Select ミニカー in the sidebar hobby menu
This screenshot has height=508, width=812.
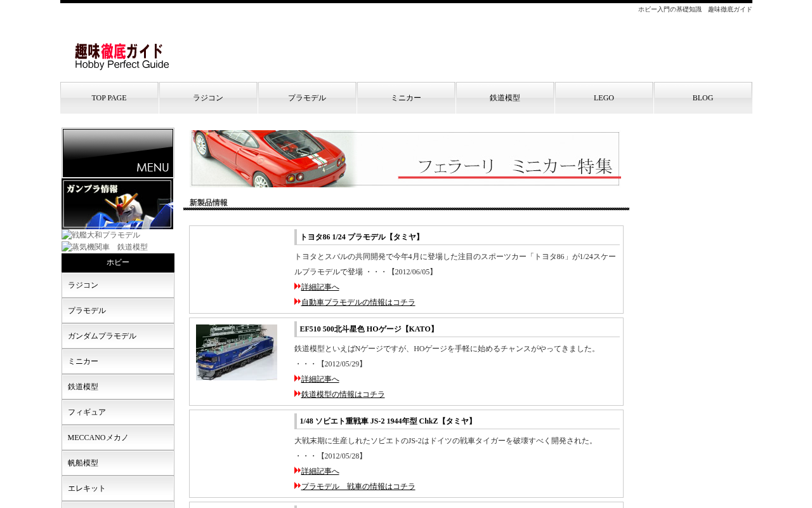click(x=118, y=361)
